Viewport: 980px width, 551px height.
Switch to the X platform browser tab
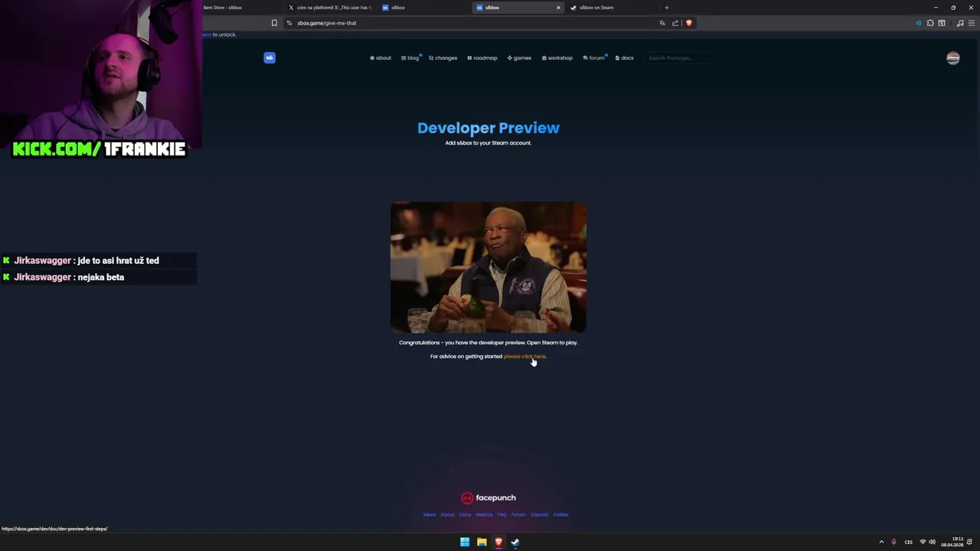pyautogui.click(x=331, y=8)
